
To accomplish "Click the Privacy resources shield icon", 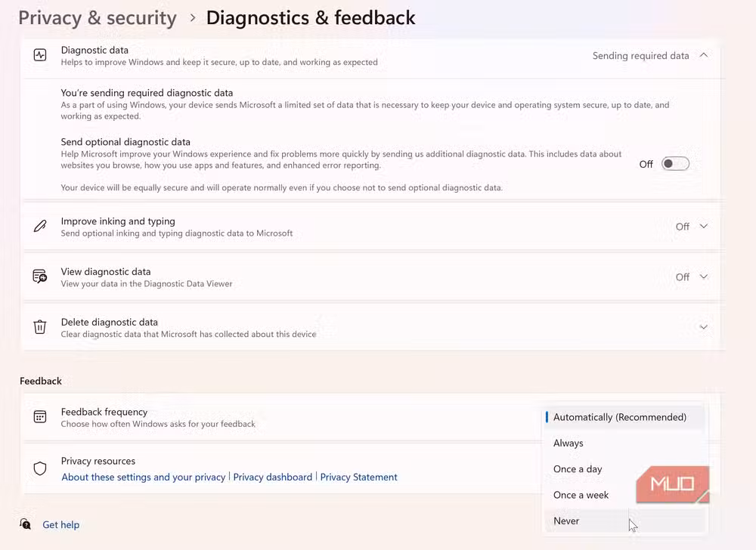I will click(40, 468).
